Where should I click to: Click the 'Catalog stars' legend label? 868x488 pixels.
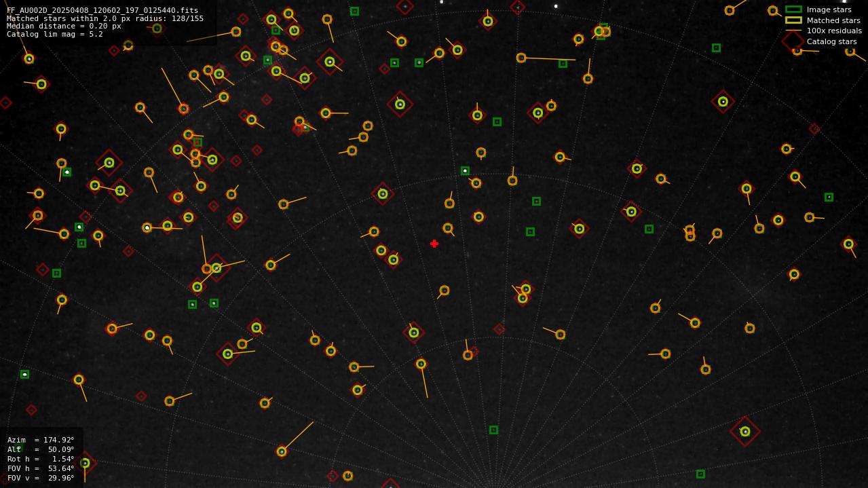pos(831,41)
